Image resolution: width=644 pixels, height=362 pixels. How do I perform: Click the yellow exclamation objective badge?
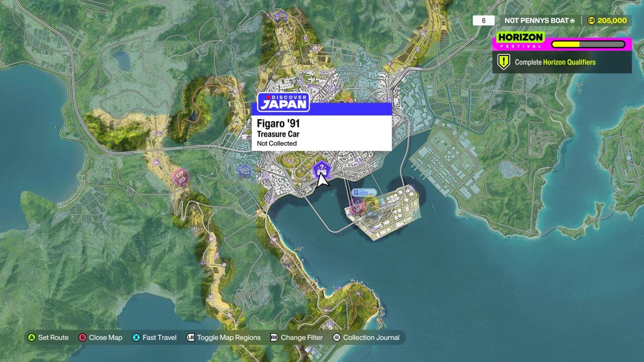tap(504, 62)
